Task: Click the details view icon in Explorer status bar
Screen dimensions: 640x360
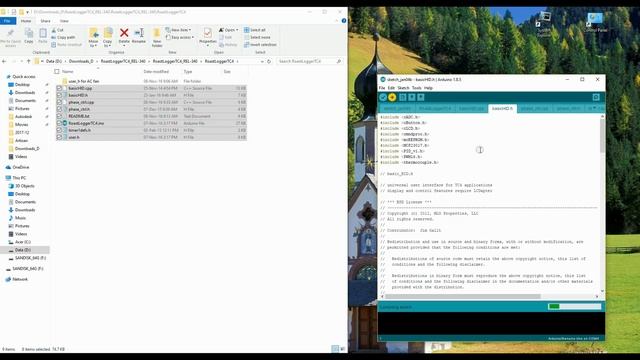Action: coord(335,349)
